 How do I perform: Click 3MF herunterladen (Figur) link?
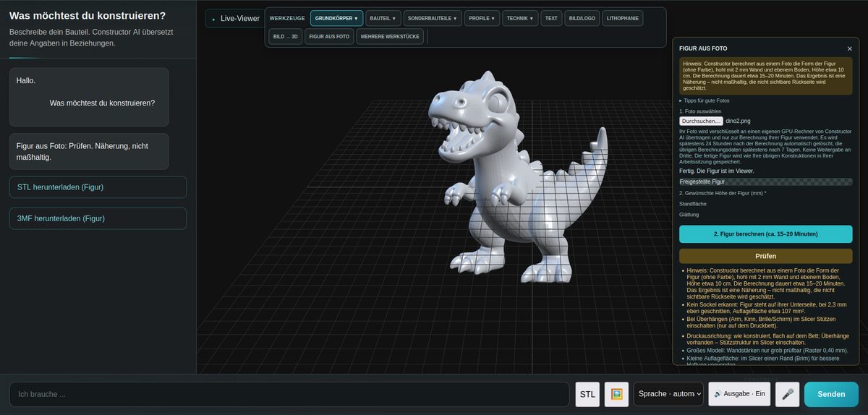click(x=98, y=218)
